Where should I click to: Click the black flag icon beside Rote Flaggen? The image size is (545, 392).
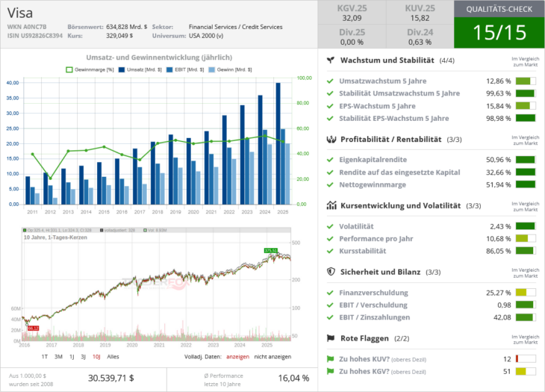[331, 338]
